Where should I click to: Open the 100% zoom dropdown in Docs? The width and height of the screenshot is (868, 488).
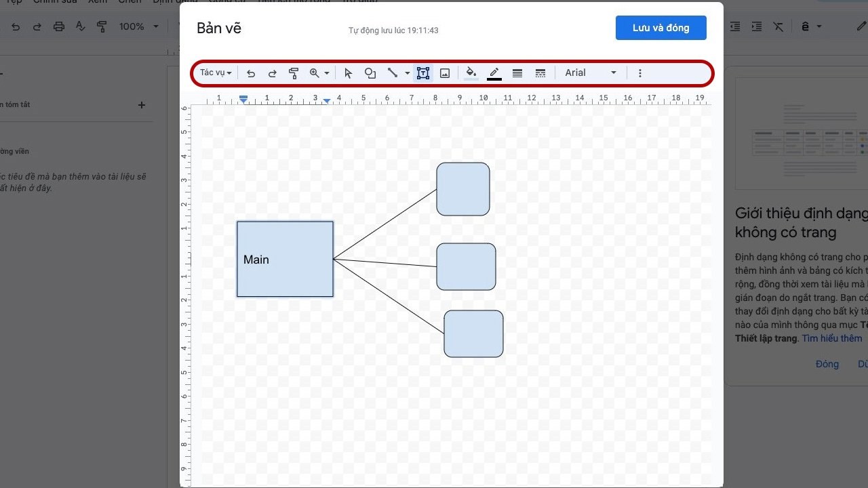click(138, 26)
